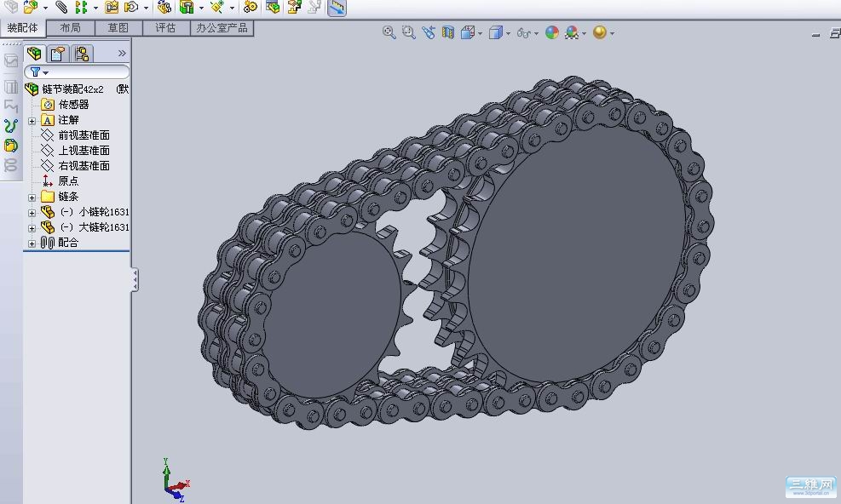
Task: Select the Linear Component Pattern icon
Action: coord(81,7)
